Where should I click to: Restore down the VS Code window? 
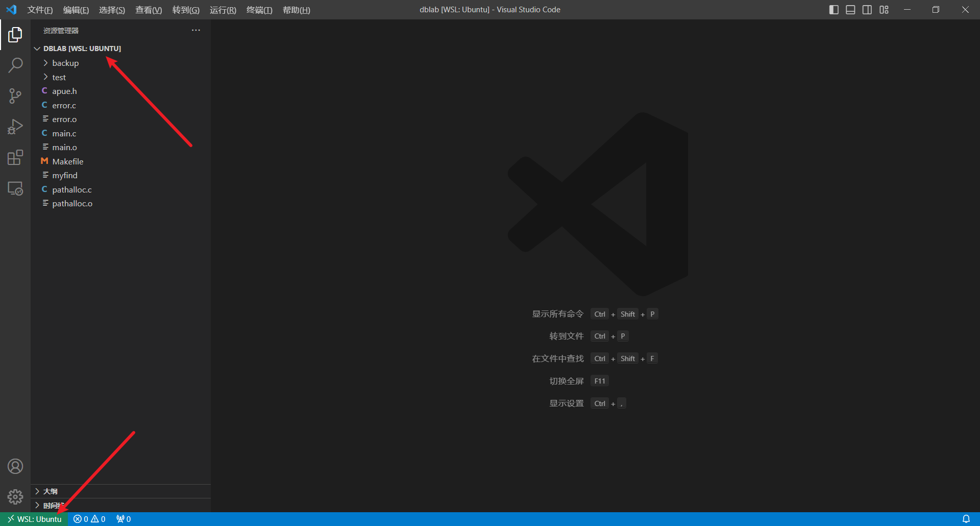(936, 10)
